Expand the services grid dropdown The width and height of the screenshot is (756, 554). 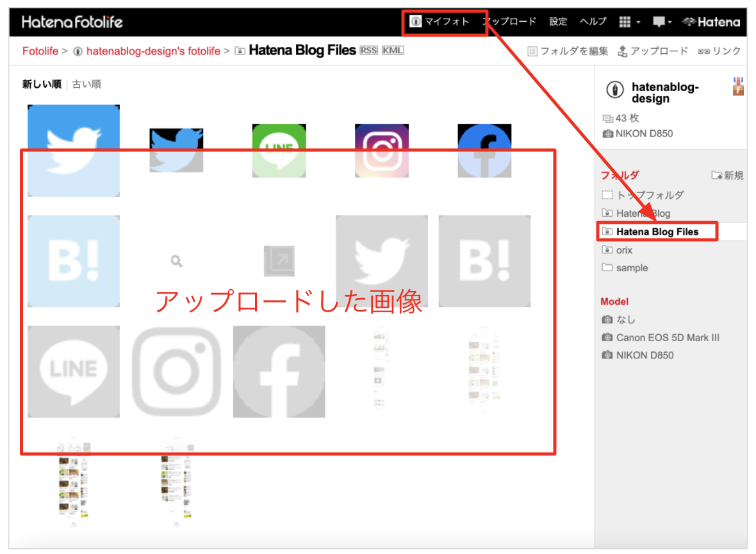click(630, 22)
